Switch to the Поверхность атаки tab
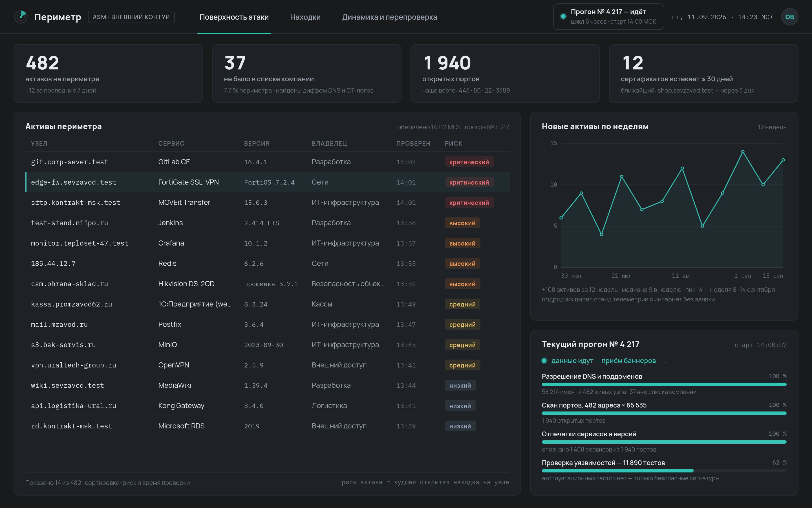812x508 pixels. 234,17
